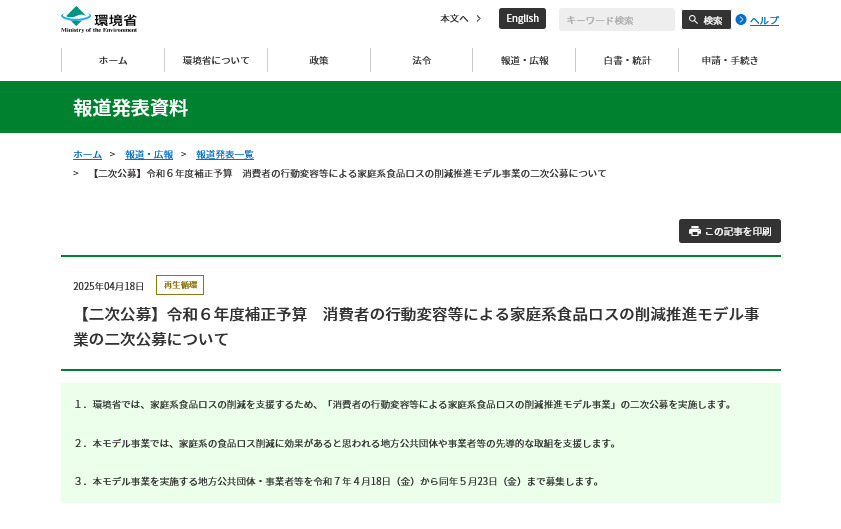Screen dimensions: 841x529
Task: Select the 白書・統計 menu item
Action: (627, 60)
